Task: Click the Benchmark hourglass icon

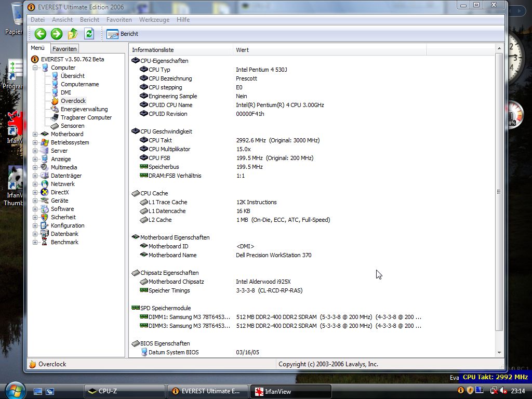Action: click(45, 242)
